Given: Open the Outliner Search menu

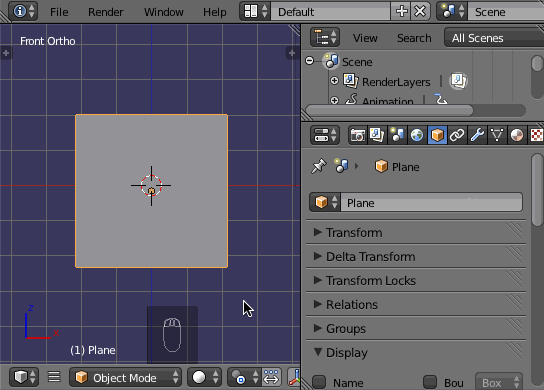Looking at the screenshot, I should point(414,38).
